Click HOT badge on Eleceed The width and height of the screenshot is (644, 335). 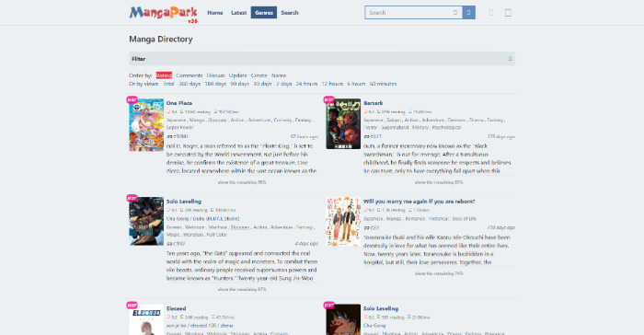(x=132, y=305)
